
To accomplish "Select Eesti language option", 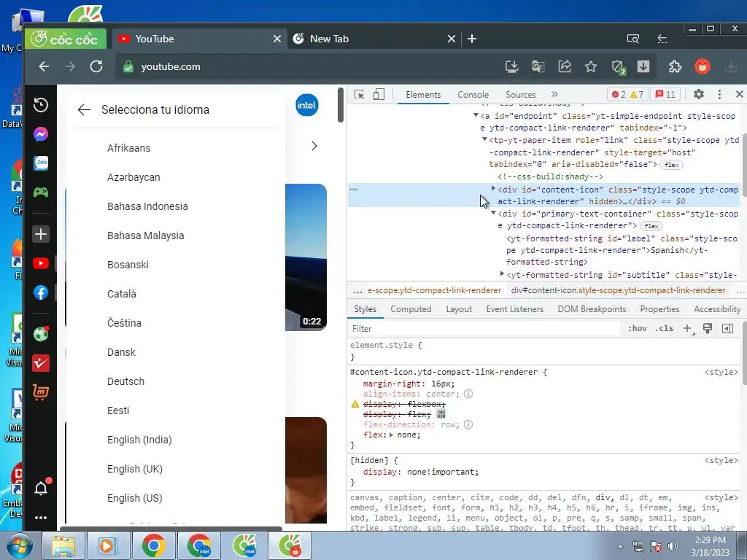I will tap(117, 411).
